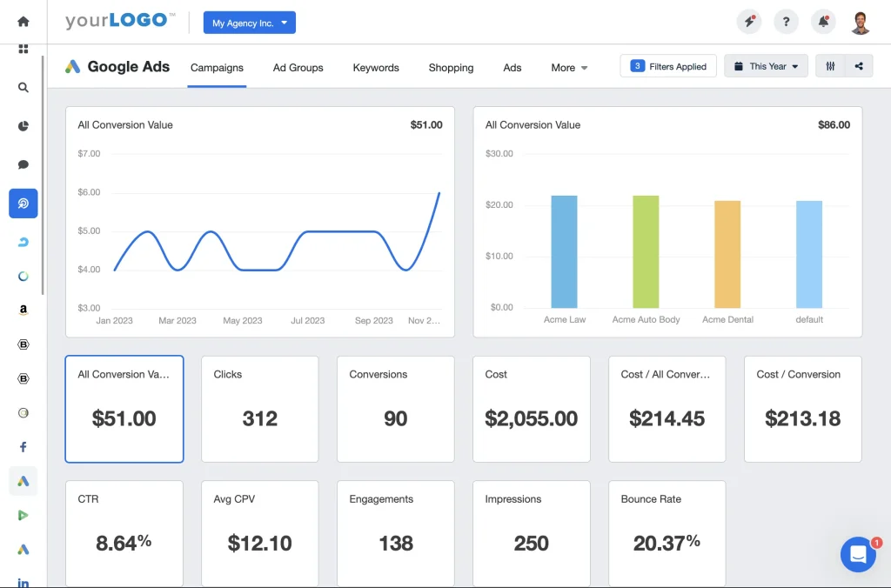891x588 pixels.
Task: Switch to the Ad Groups tab
Action: pyautogui.click(x=298, y=68)
